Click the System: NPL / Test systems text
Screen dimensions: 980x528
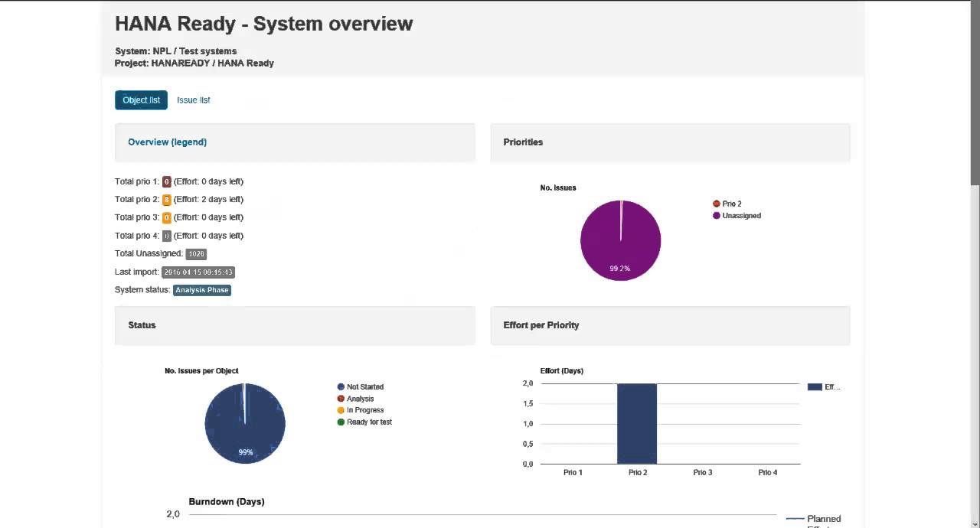point(176,51)
